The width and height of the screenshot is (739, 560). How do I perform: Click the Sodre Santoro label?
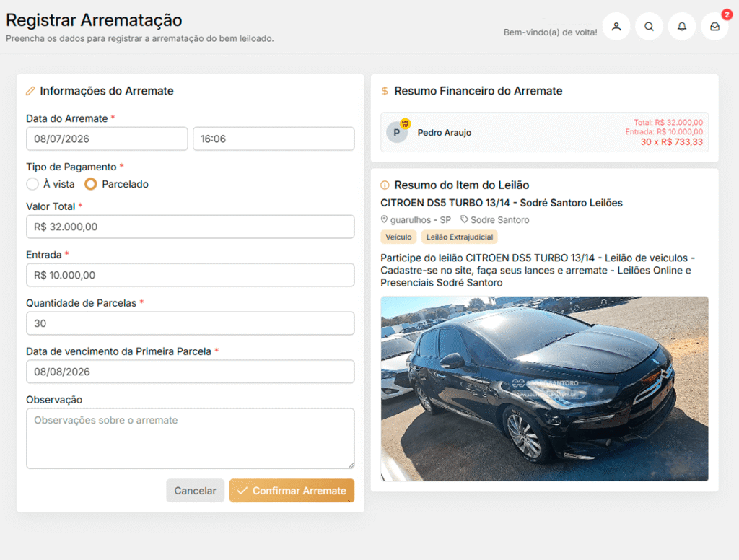[x=499, y=219]
